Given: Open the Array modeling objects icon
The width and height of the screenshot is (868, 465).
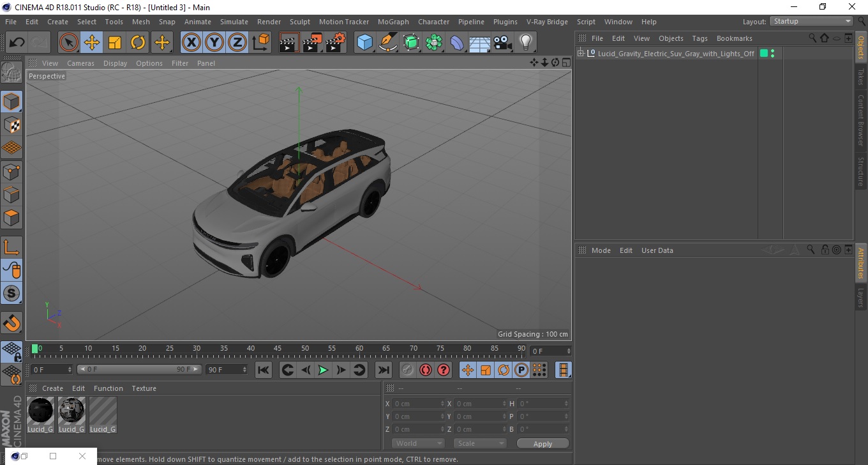Looking at the screenshot, I should (x=434, y=43).
